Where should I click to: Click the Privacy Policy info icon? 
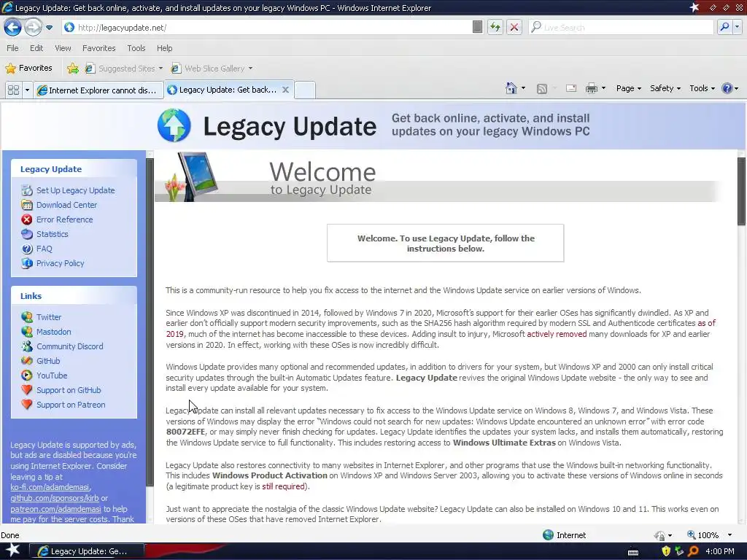point(27,263)
